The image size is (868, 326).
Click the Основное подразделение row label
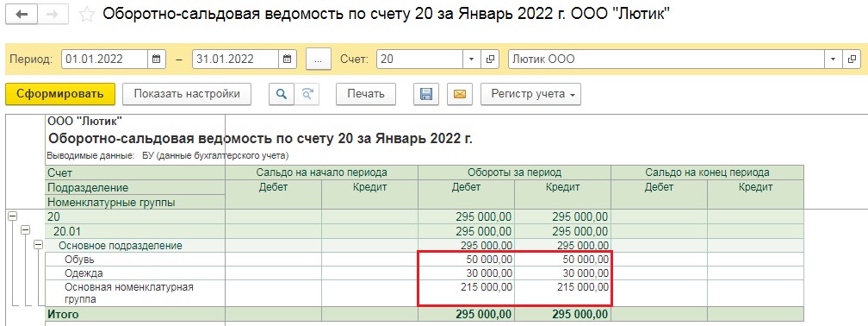(x=121, y=245)
